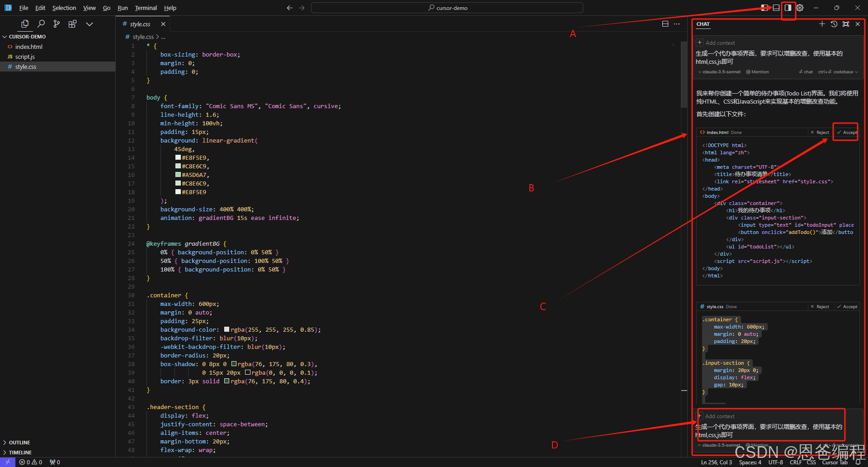Open the File menu

pos(24,8)
